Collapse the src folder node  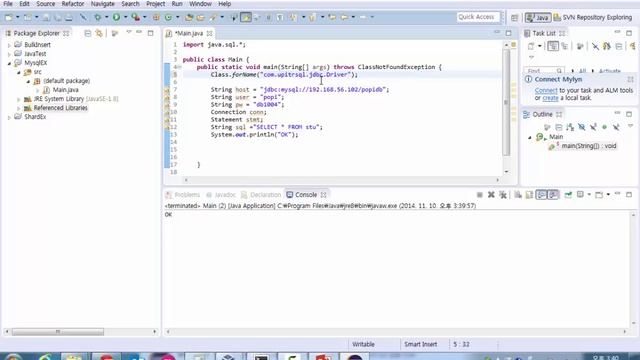tap(19, 72)
